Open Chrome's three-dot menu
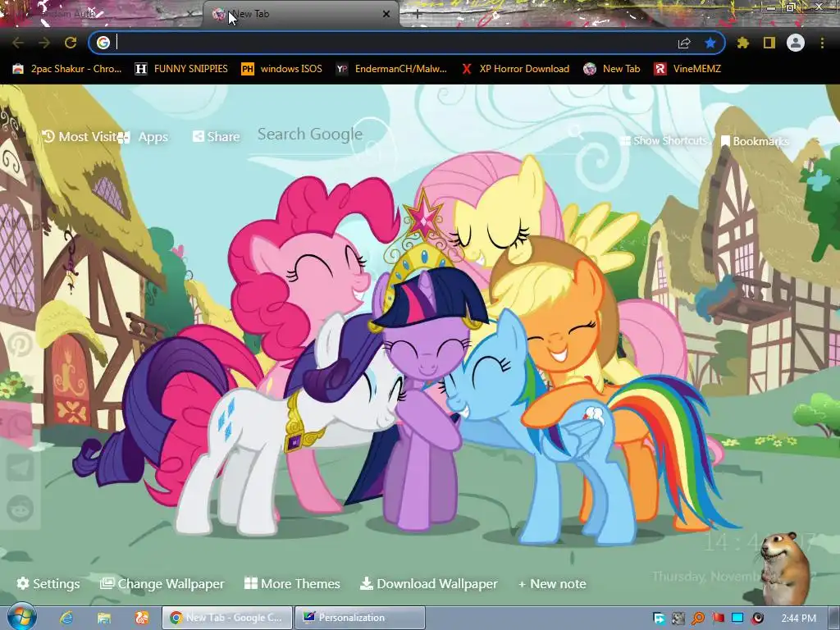This screenshot has height=630, width=840. (822, 43)
